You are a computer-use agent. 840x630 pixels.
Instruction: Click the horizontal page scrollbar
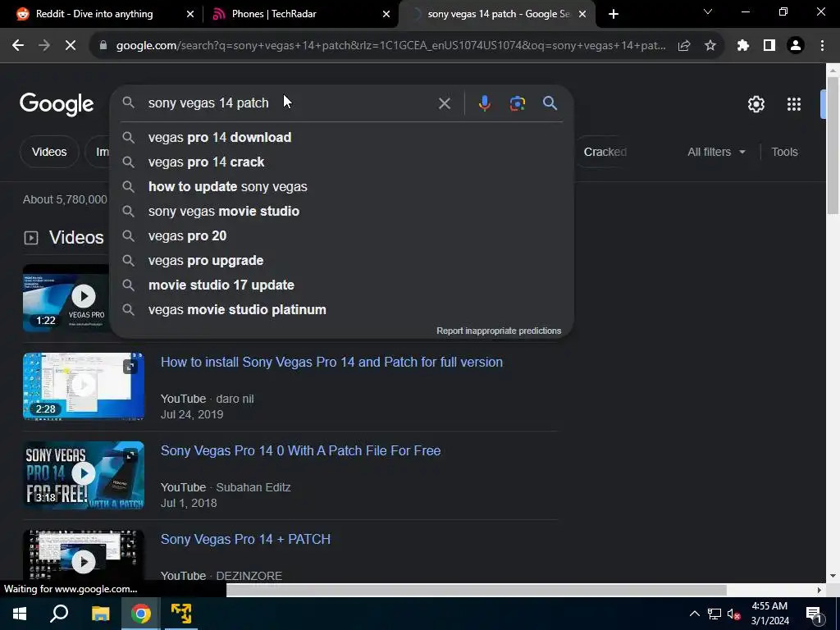[x=477, y=590]
